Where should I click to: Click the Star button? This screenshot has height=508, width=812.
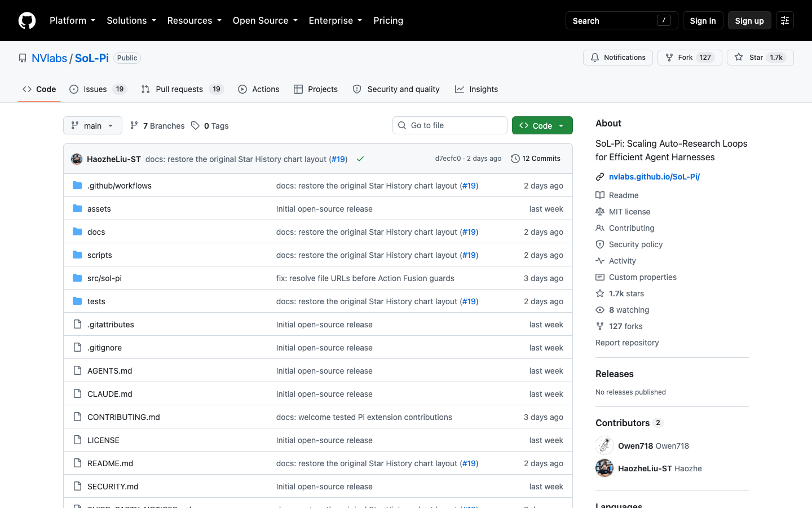pyautogui.click(x=760, y=58)
